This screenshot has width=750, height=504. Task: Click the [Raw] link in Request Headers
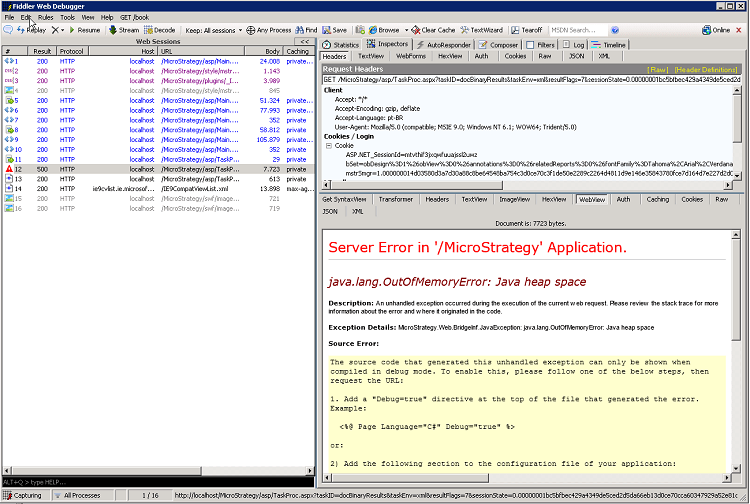(658, 69)
